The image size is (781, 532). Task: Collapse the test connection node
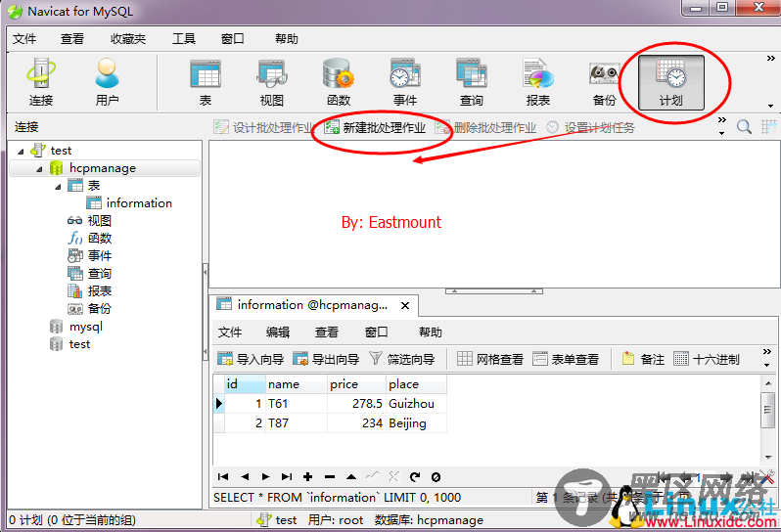click(x=21, y=151)
